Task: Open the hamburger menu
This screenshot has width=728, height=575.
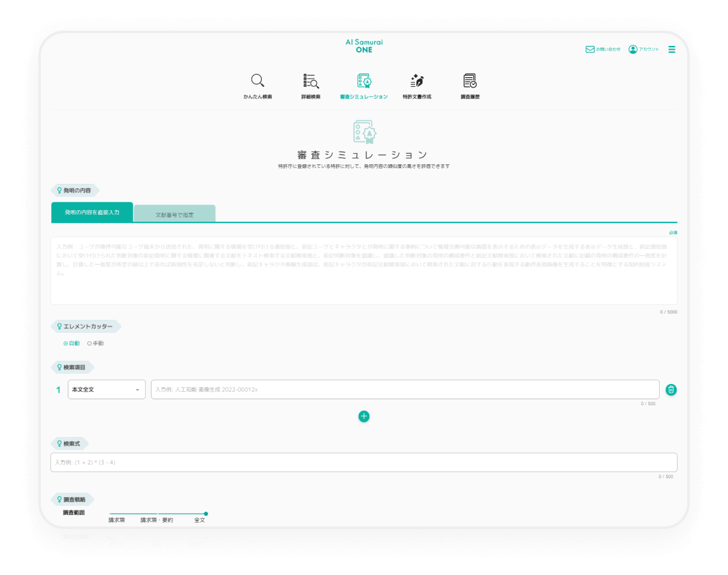Action: coord(672,49)
